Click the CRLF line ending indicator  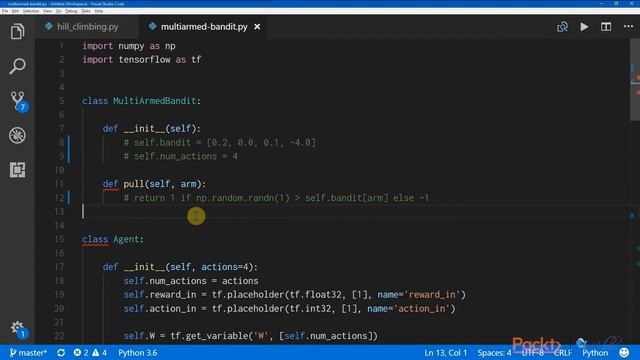click(563, 353)
